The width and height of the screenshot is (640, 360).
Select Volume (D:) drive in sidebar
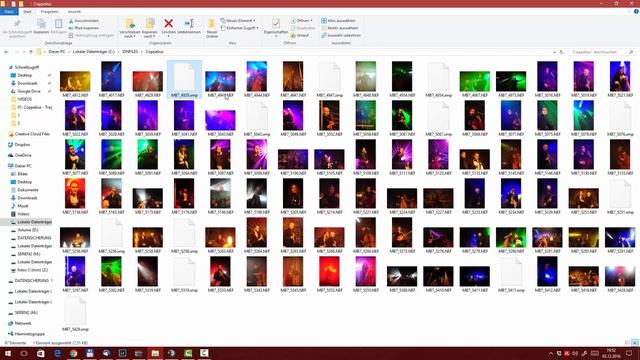[28, 230]
